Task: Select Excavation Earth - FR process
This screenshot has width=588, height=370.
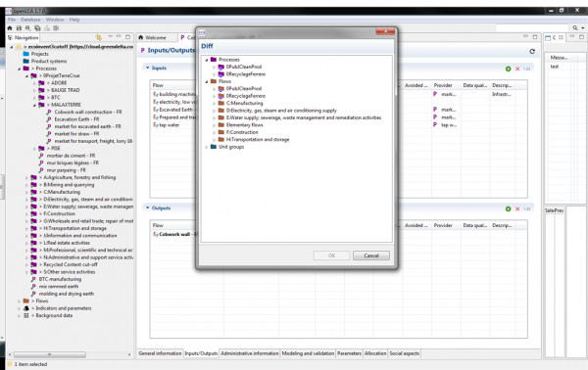Action: pyautogui.click(x=76, y=119)
